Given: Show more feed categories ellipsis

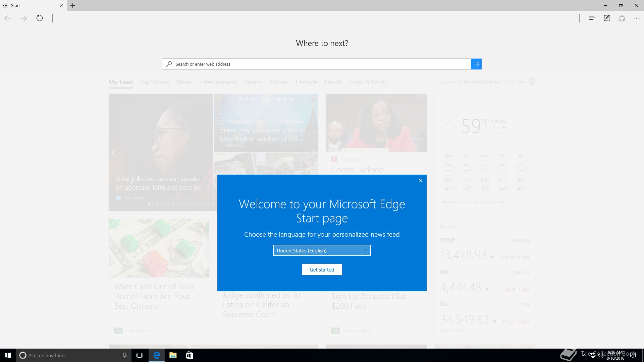Looking at the screenshot, I should click(x=396, y=82).
